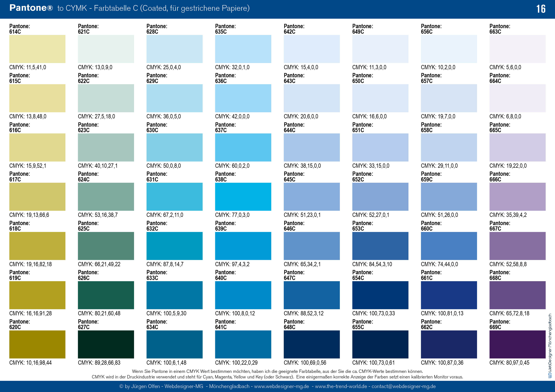Viewport: 555px width, 392px height.
Task: Select the Pantone 620C olive swatch
Action: 37,344
